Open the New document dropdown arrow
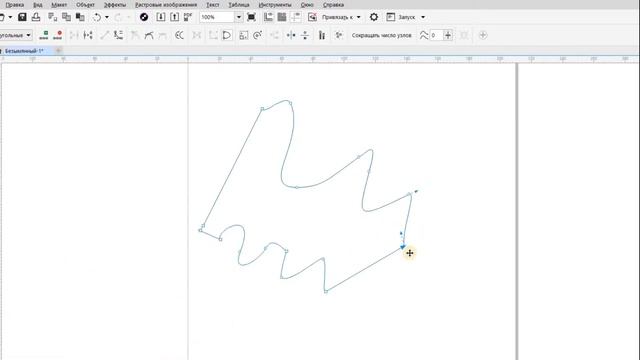Viewport: 640px width, 360px height. pos(10,17)
